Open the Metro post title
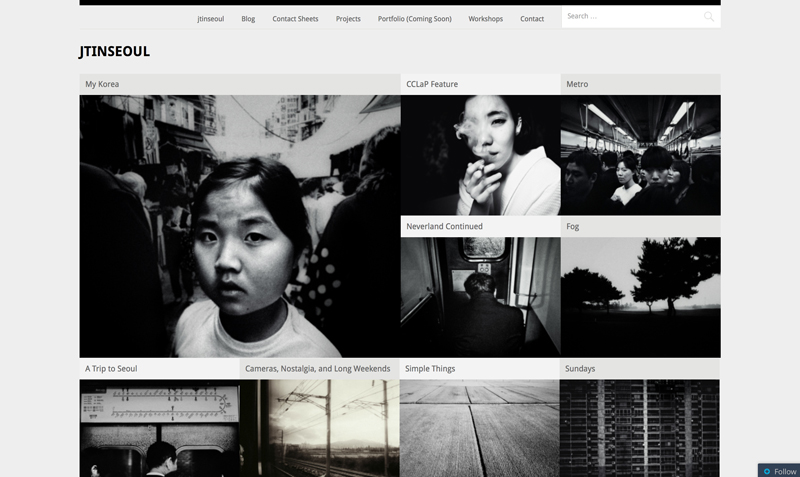Image resolution: width=800 pixels, height=477 pixels. click(x=577, y=84)
